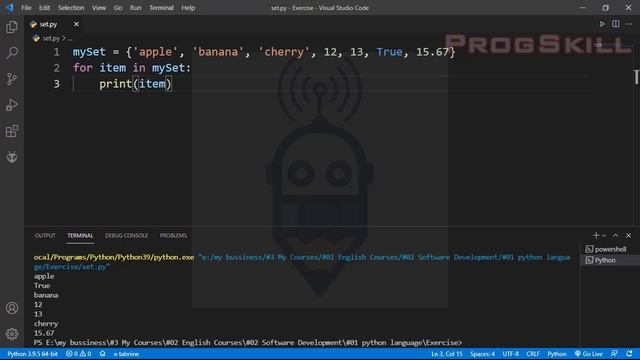Click the tabnine status bar item
The image size is (640, 360).
pos(126,354)
